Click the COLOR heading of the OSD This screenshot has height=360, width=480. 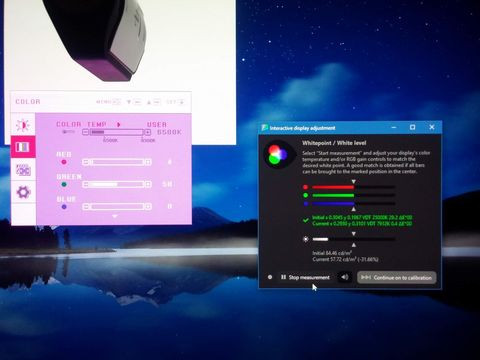tap(28, 101)
